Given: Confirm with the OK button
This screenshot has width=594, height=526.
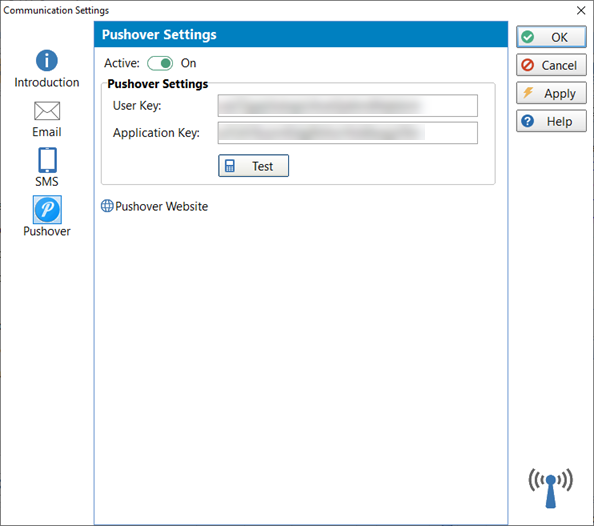Looking at the screenshot, I should pos(551,37).
